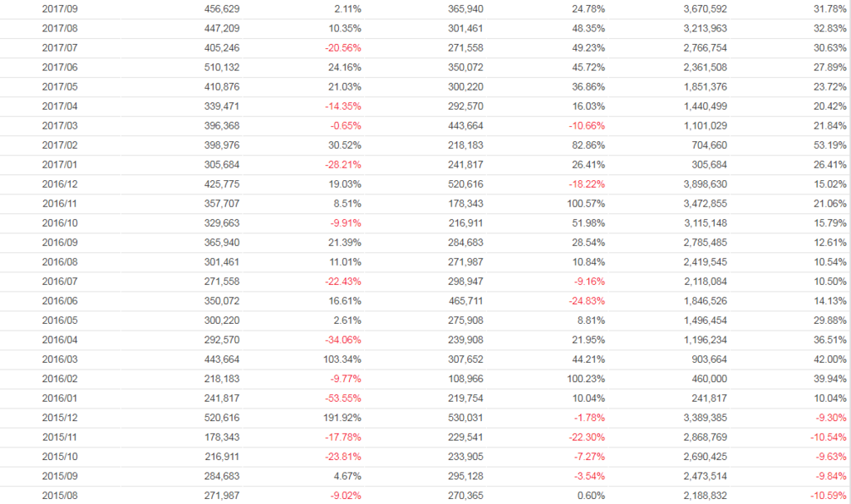Viewport: 851px width, 504px height.
Task: Select the 42.00% percentage cell
Action: pos(832,360)
